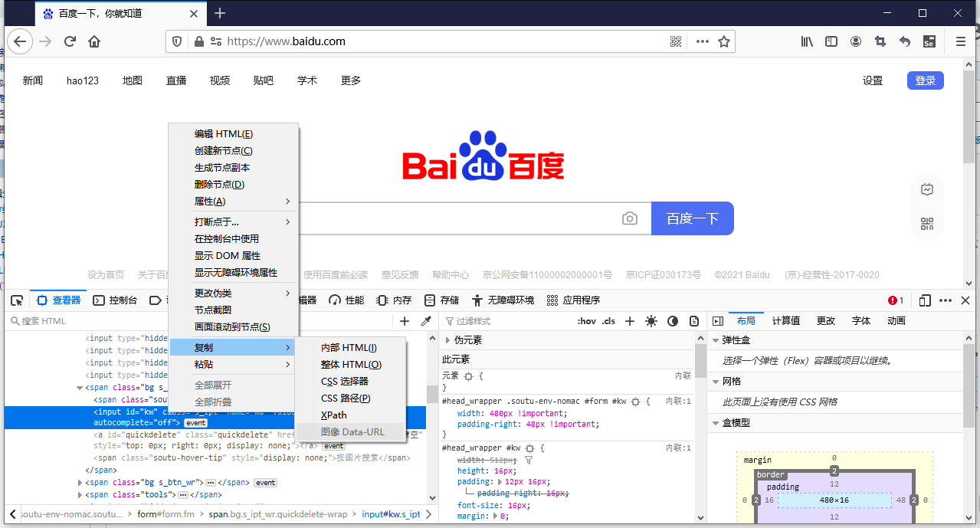
Task: Click the feedback icon above Baidu QR icon
Action: click(x=927, y=189)
